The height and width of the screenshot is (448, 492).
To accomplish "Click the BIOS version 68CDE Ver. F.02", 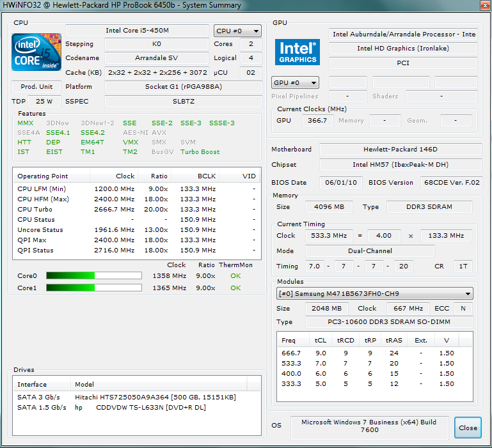I will (452, 183).
